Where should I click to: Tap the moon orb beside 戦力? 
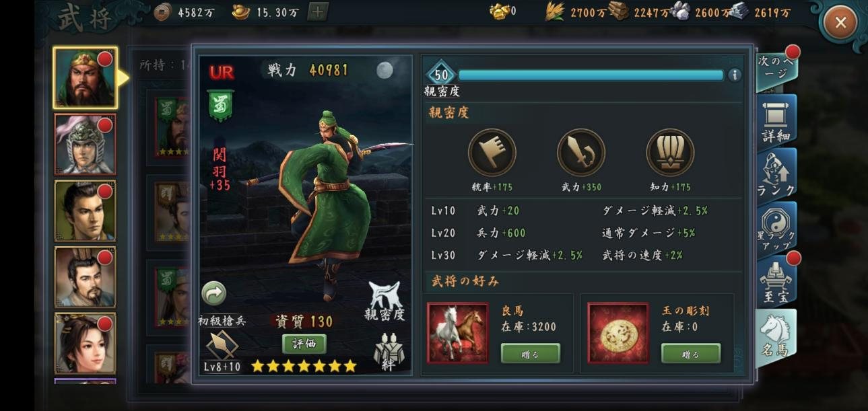tap(385, 71)
